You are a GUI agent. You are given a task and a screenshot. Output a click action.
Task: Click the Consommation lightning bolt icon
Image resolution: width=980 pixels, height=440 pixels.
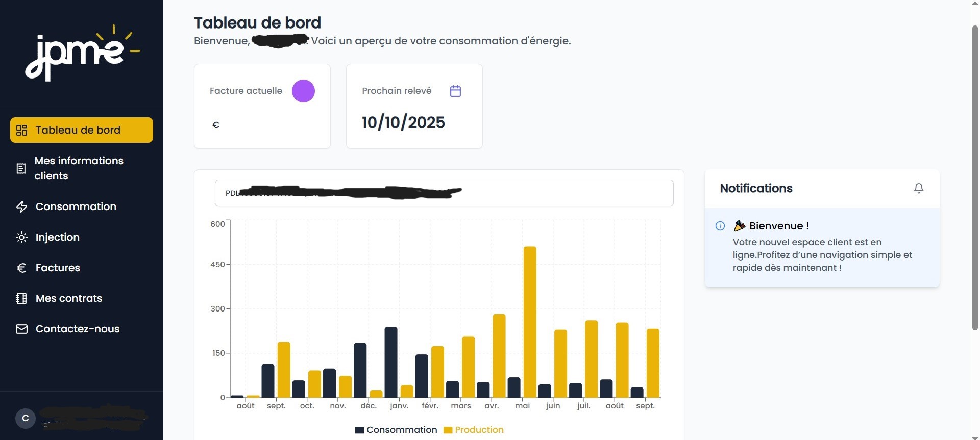point(21,206)
